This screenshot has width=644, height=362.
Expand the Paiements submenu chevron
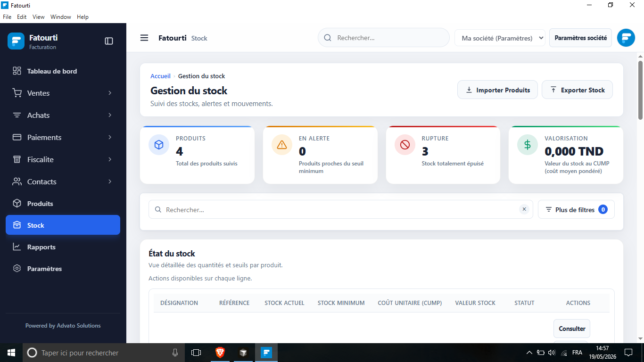tap(110, 137)
